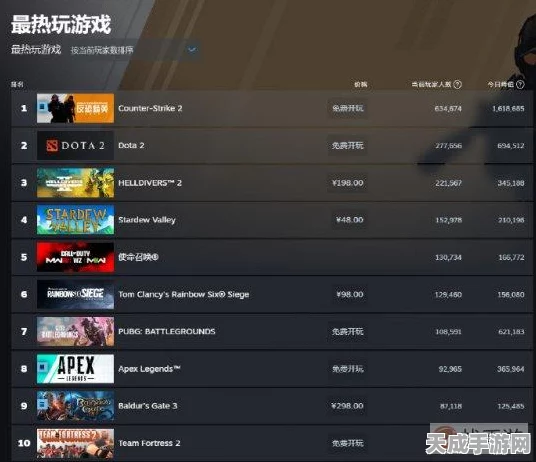Screen dimensions: 536x462
Task: Click Tom Clancy's Rainbow Six Siege title
Action: coord(184,295)
